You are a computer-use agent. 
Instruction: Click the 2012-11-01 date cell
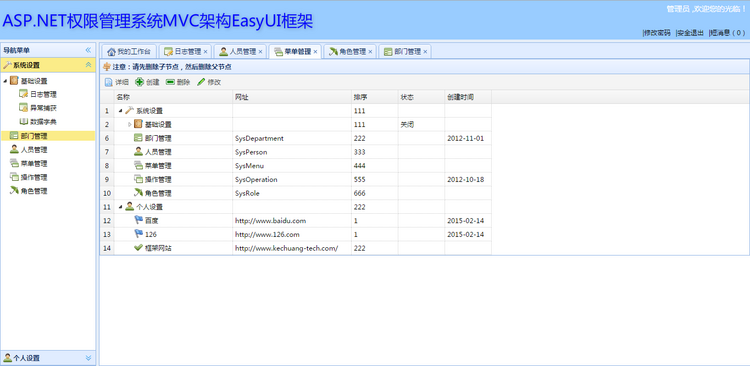click(468, 138)
